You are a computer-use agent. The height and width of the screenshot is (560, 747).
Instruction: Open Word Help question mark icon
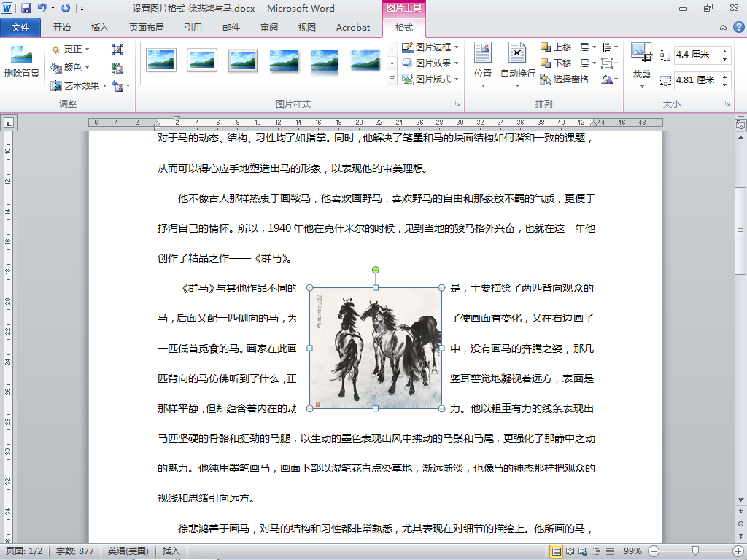pos(738,27)
